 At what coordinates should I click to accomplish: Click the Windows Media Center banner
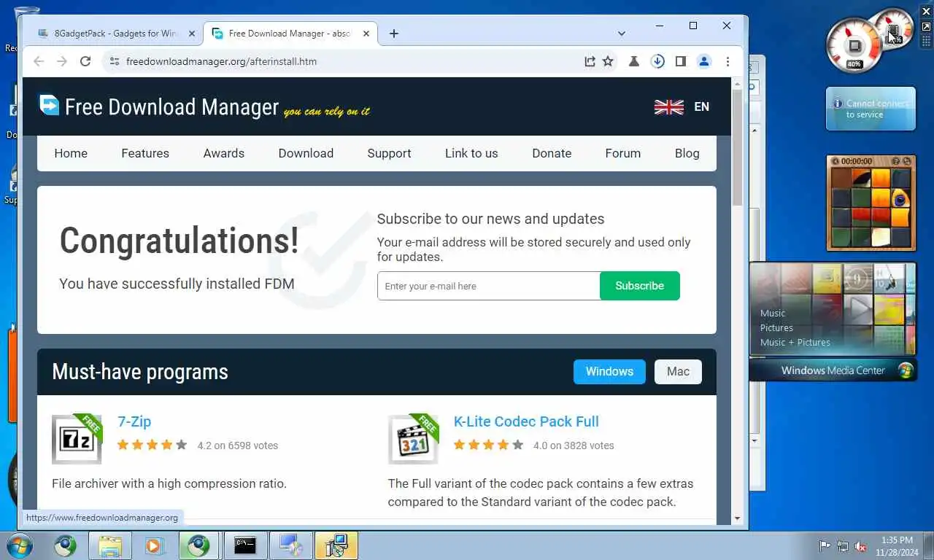(833, 370)
